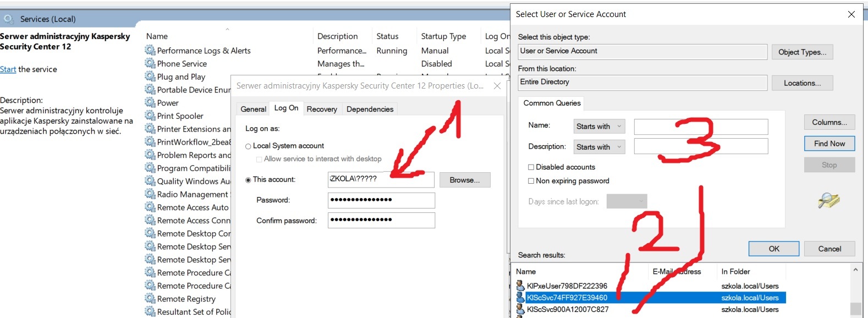Click OK in Select User dialog
Image resolution: width=868 pixels, height=318 pixels.
tap(774, 249)
